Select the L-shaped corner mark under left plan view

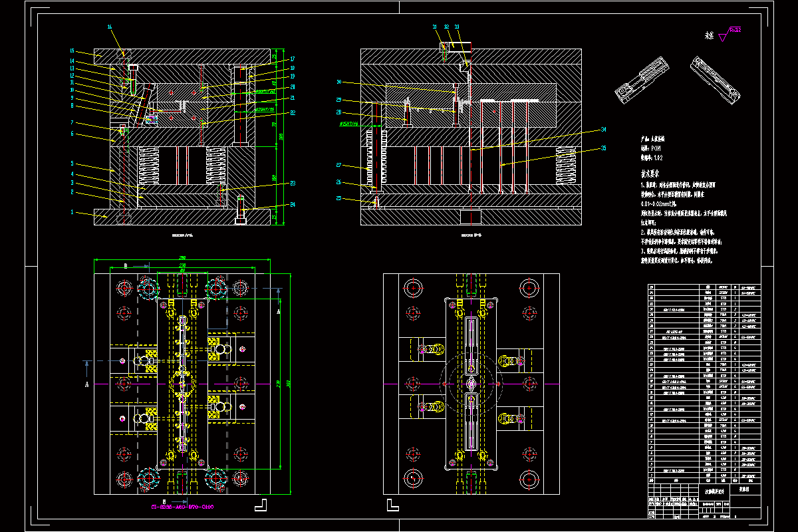(260, 505)
